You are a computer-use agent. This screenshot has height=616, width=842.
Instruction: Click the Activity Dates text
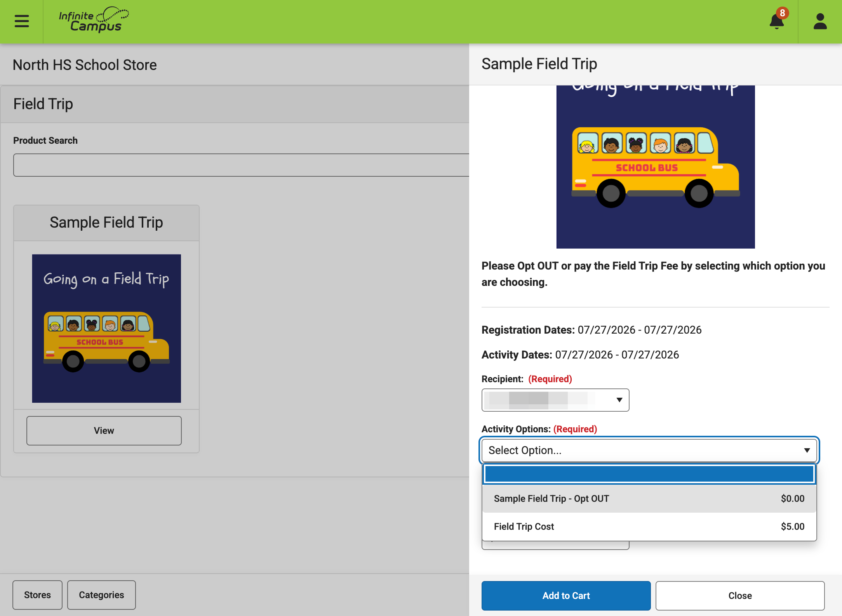point(580,355)
